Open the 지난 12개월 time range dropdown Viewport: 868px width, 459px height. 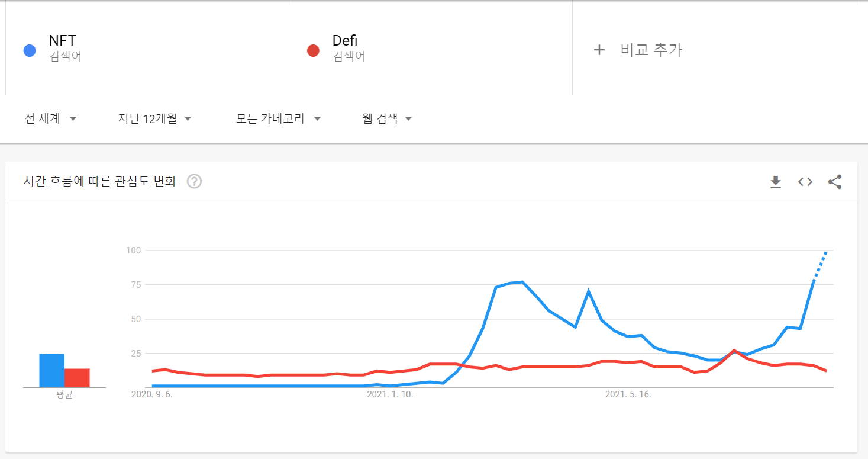[x=155, y=118]
